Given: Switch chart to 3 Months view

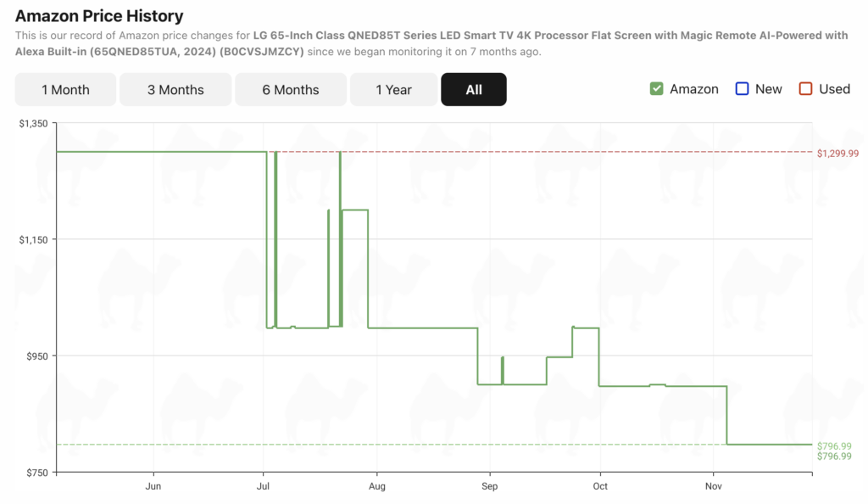Looking at the screenshot, I should (x=175, y=89).
